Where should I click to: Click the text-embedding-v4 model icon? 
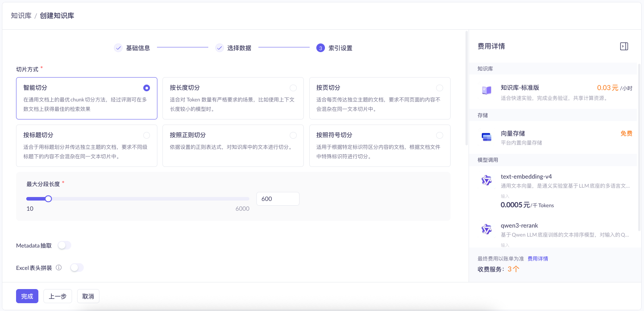click(x=487, y=180)
